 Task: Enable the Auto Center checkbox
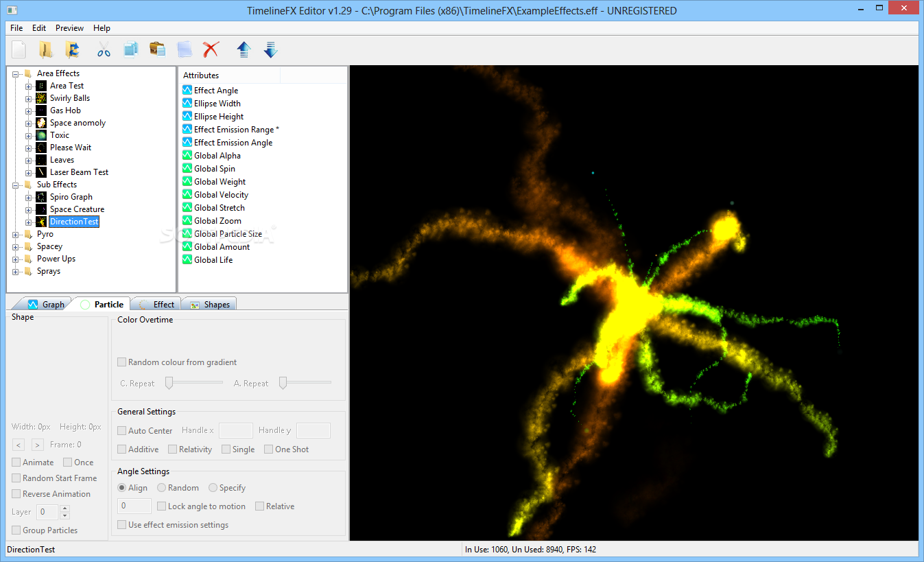[x=121, y=431]
